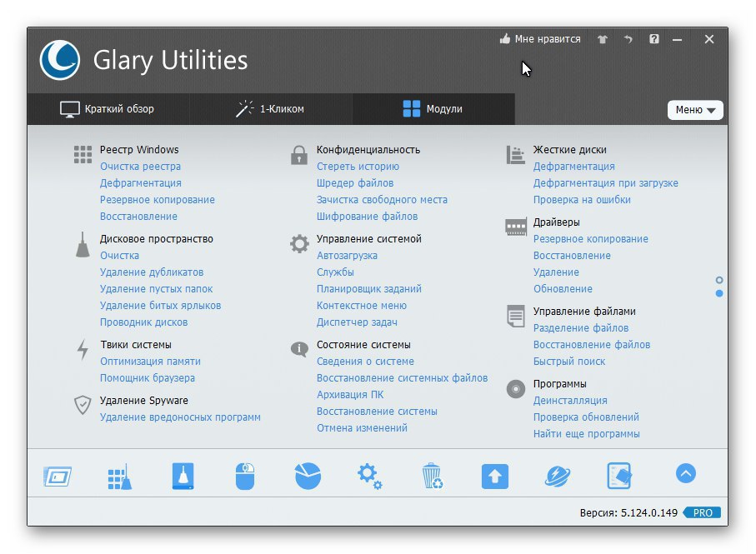Image resolution: width=756 pixels, height=554 pixels.
Task: Select the upper hollow page indicator dot
Action: pyautogui.click(x=719, y=280)
